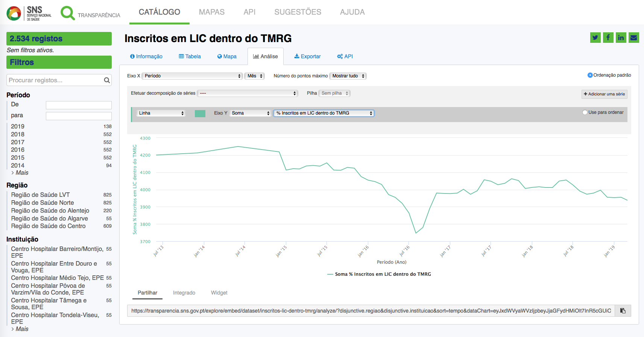Filter by Região de Saúde do Alentejo
The width and height of the screenshot is (644, 337).
click(x=61, y=211)
